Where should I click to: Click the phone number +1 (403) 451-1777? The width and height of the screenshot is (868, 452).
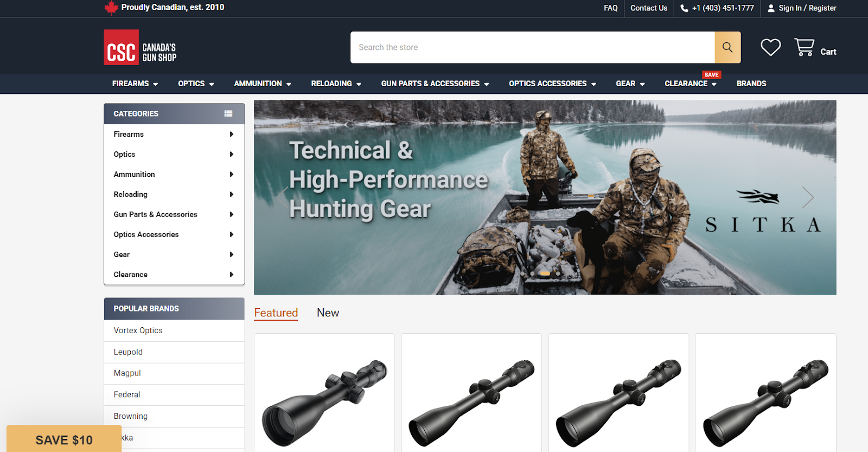click(717, 8)
